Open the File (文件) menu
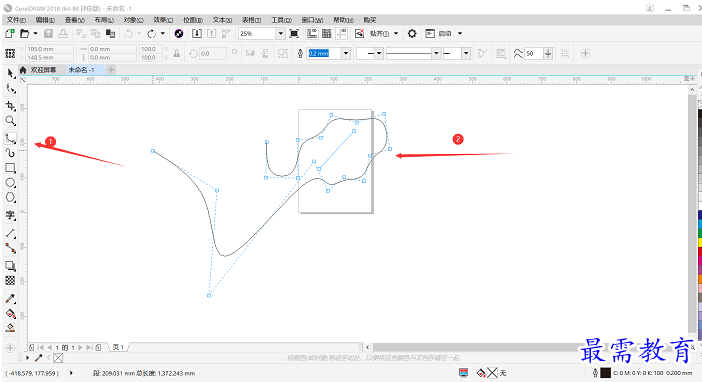Screen dimensions: 702x382 16,20
